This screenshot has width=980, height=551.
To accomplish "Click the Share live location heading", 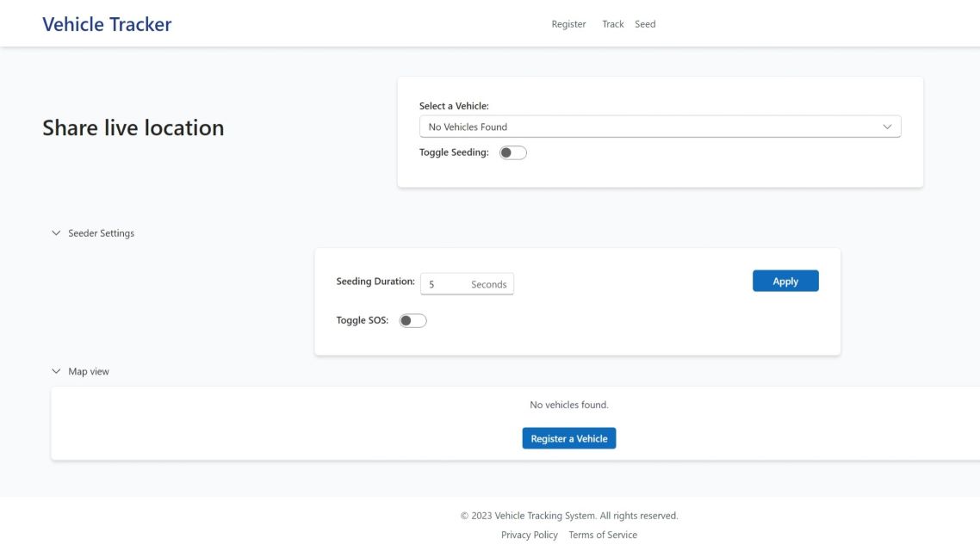I will [x=133, y=127].
